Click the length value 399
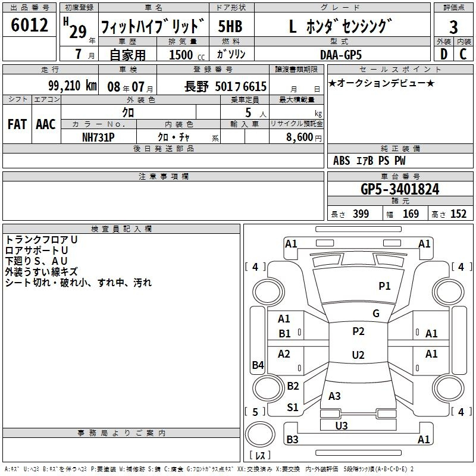Viewport: 476px width, 476px height. (x=361, y=214)
